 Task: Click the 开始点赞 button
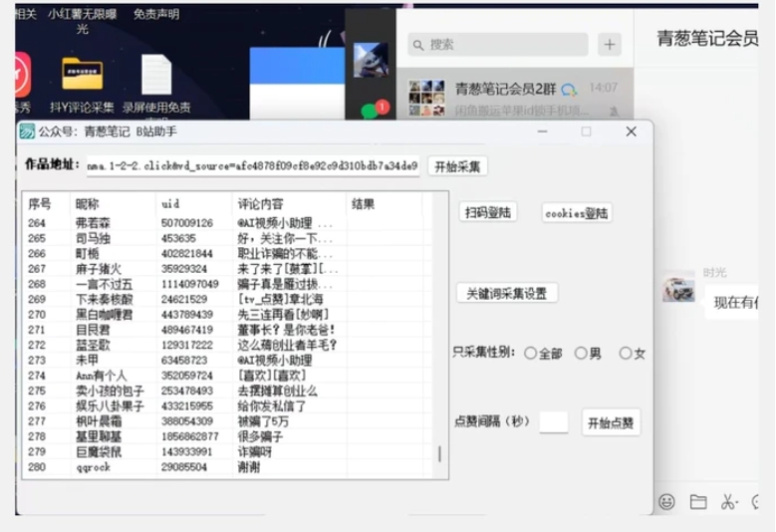tap(610, 422)
